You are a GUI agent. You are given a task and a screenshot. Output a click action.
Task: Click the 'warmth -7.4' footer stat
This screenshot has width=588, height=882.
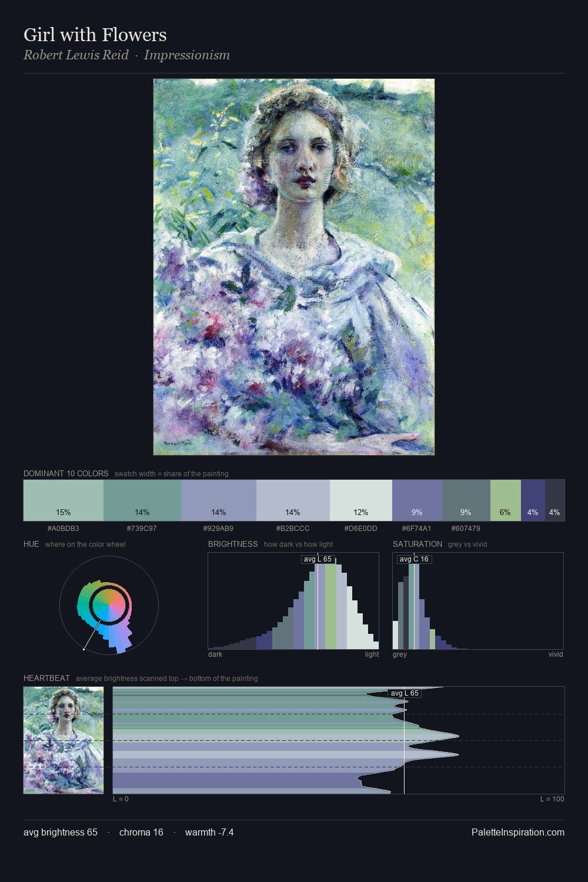(x=209, y=832)
